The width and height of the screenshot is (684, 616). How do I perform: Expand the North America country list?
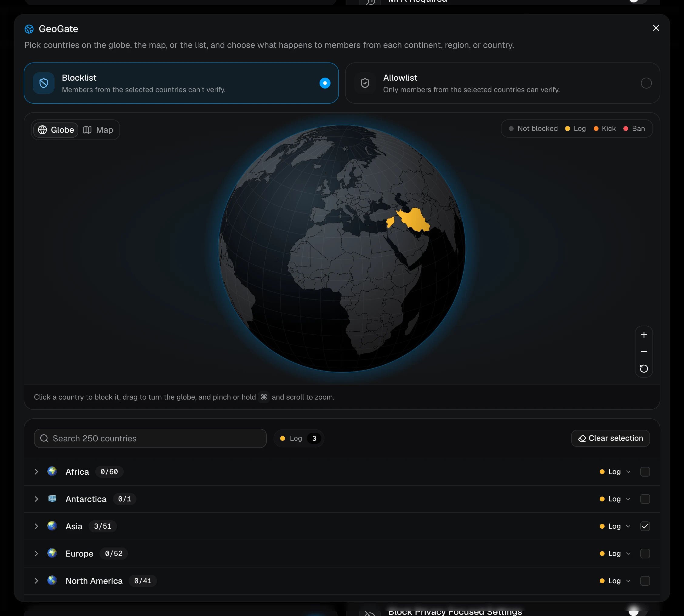tap(36, 581)
